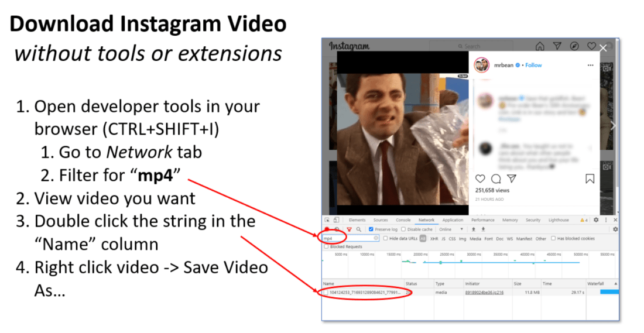644x333 pixels.
Task: Open the 89189024be36.js:216 initiator link
Action: coord(484,293)
